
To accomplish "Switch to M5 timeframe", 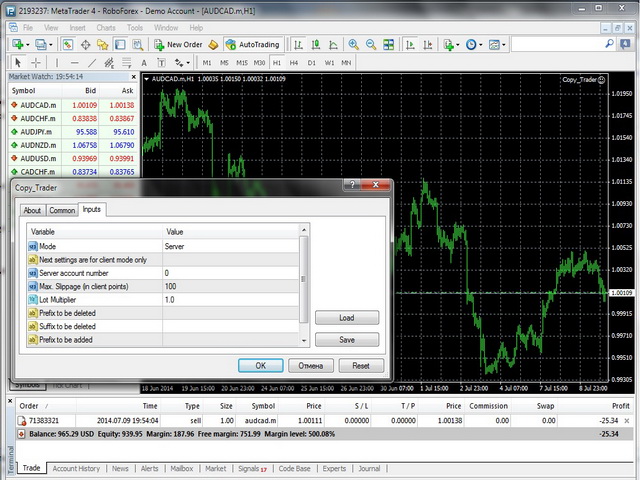I will (224, 62).
